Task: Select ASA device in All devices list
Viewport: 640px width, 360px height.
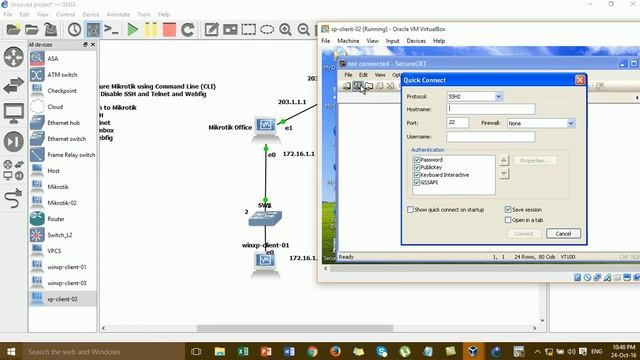Action: [x=62, y=59]
